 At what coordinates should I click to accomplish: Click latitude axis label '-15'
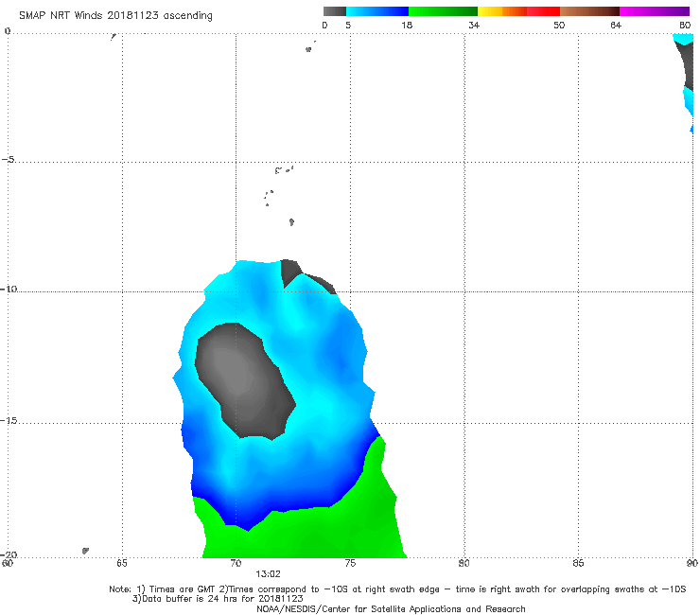click(x=9, y=420)
